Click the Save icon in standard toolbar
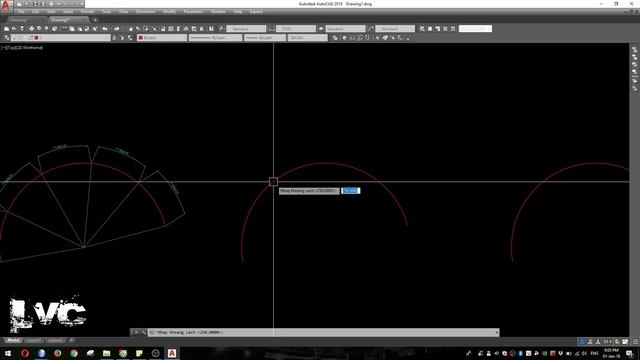The height and width of the screenshot is (360, 640). pos(22,29)
